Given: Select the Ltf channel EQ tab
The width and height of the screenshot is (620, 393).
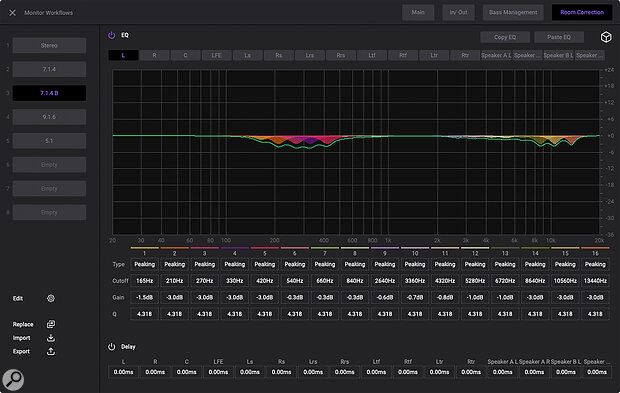Looking at the screenshot, I should pyautogui.click(x=372, y=55).
